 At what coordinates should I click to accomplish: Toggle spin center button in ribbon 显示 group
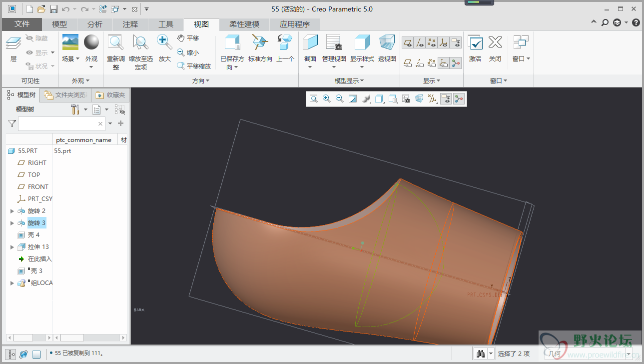click(456, 63)
